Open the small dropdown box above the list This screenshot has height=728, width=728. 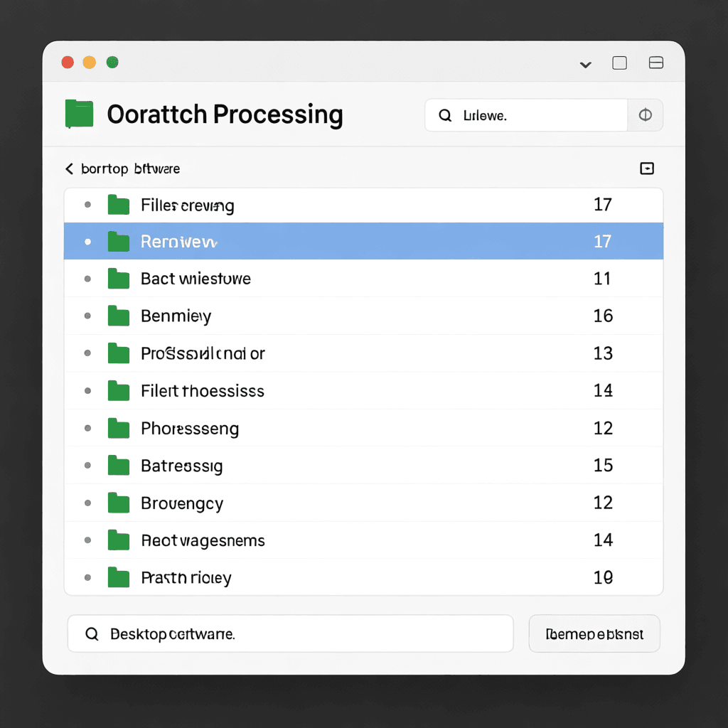647,168
